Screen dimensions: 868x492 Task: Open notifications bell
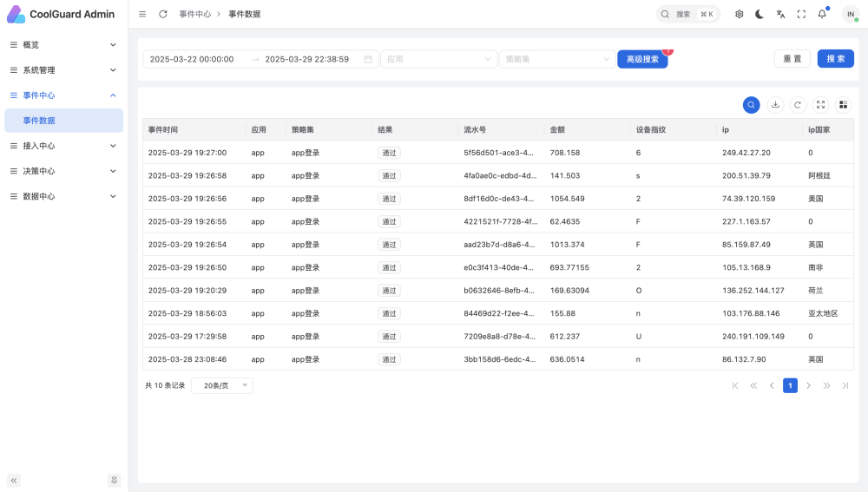point(822,14)
